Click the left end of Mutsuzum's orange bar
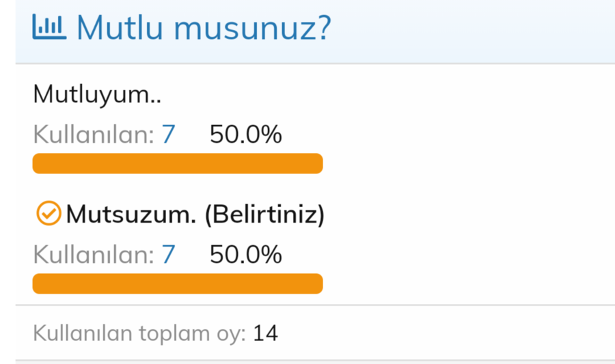615x364 pixels. click(38, 283)
